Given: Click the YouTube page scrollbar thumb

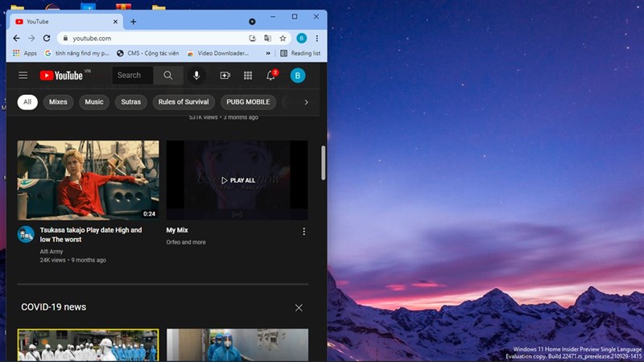Looking at the screenshot, I should click(324, 162).
